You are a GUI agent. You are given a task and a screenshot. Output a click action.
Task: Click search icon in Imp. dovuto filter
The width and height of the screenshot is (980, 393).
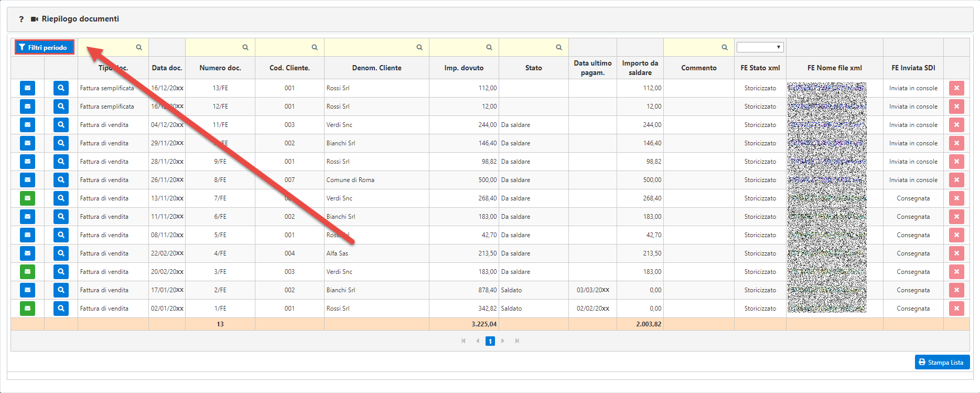click(x=489, y=47)
